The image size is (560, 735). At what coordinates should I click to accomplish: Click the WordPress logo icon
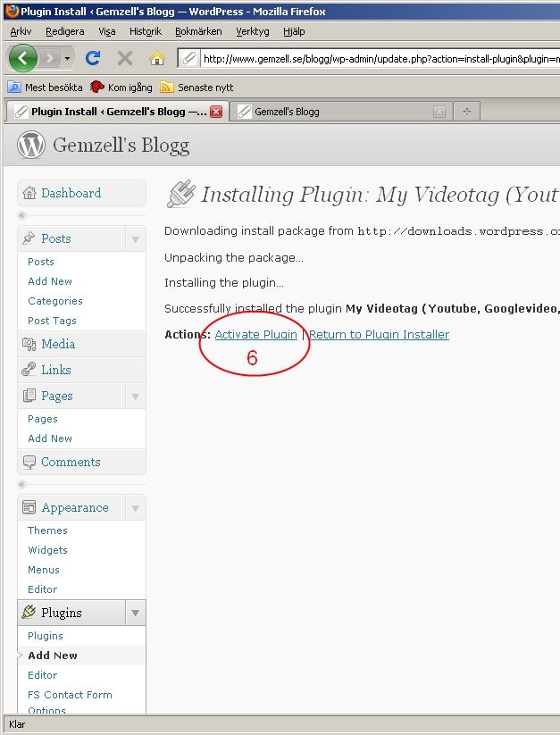(x=31, y=145)
